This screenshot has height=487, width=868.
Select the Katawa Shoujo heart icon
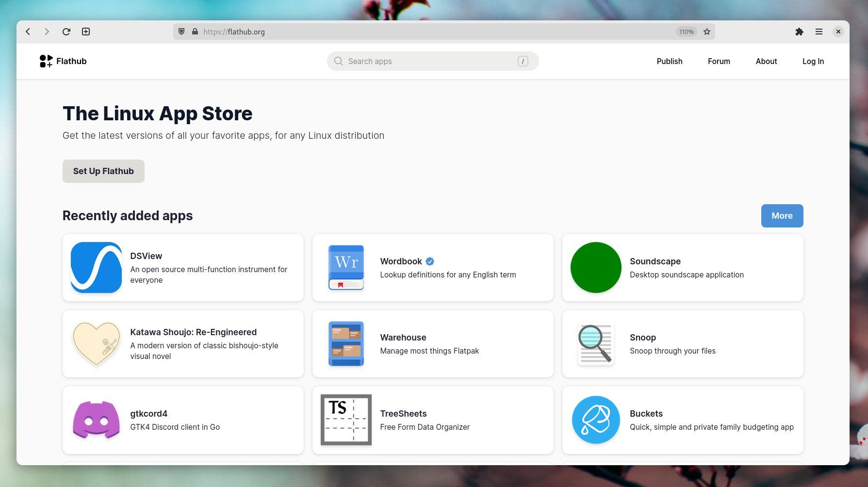pos(96,343)
